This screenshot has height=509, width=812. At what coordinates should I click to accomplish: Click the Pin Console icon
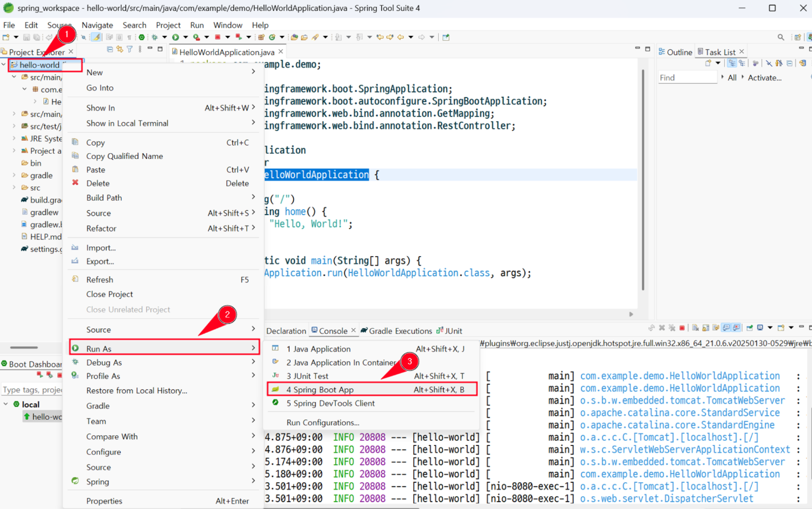(x=750, y=328)
